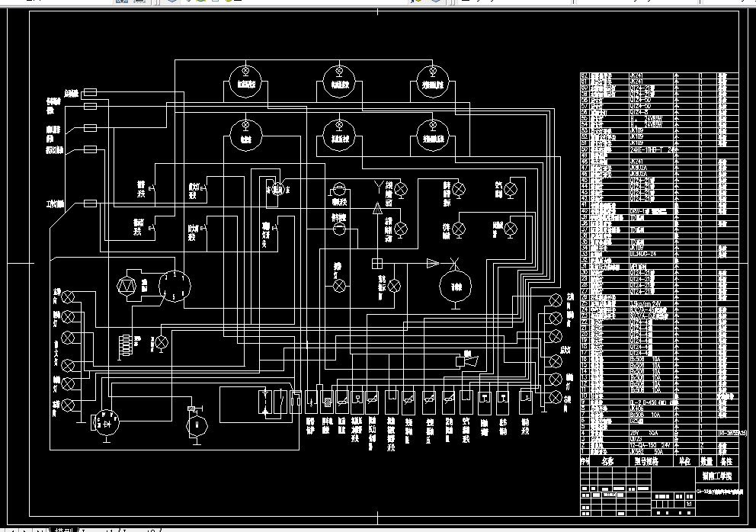Click the '序号' header cell in parts table
The height and width of the screenshot is (532, 756).
585,462
